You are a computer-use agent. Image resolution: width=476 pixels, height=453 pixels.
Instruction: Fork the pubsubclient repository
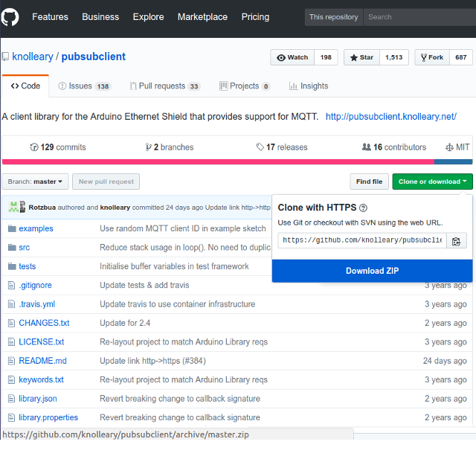tap(432, 57)
